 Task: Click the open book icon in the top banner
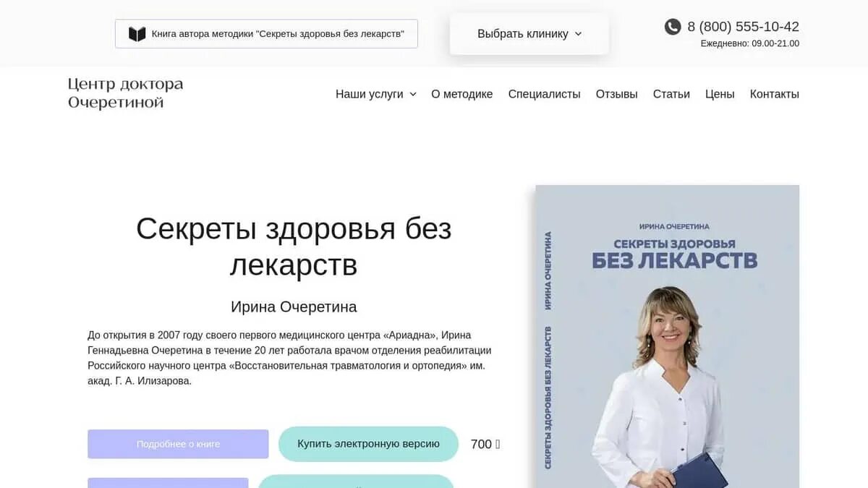click(x=137, y=34)
